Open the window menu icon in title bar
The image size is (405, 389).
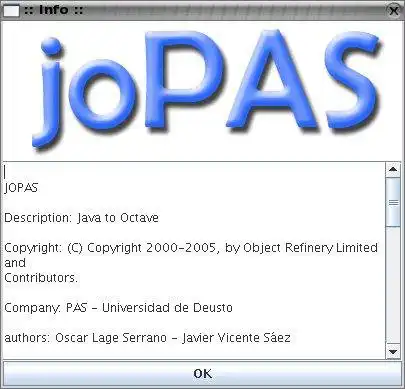click(11, 10)
